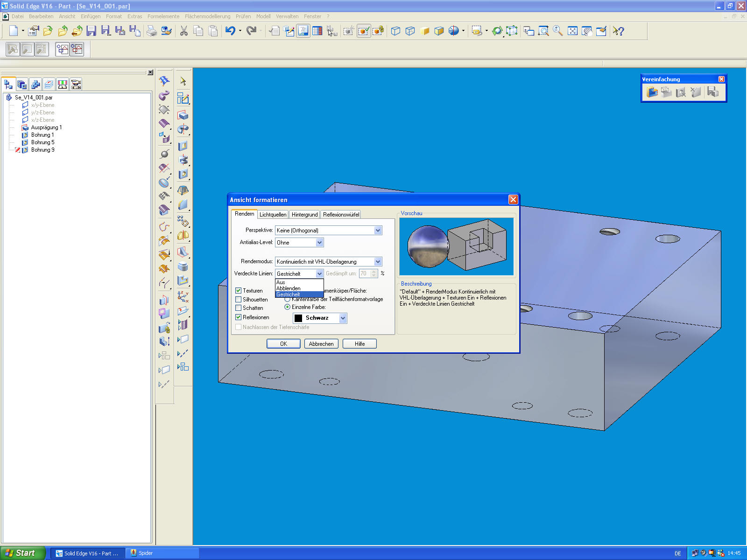This screenshot has height=560, width=747.
Task: Switch to the Hintergrund tab
Action: pos(304,214)
